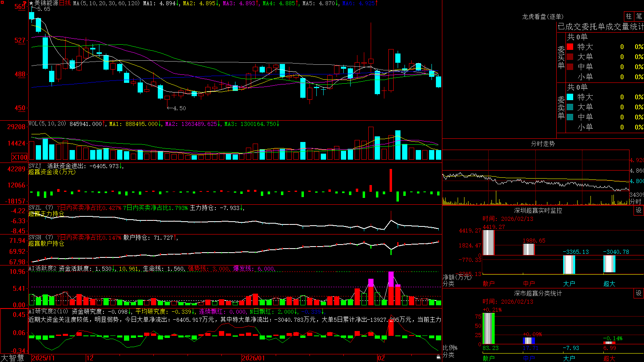
Task: Click the 4.50 low price marker
Action: (x=177, y=108)
